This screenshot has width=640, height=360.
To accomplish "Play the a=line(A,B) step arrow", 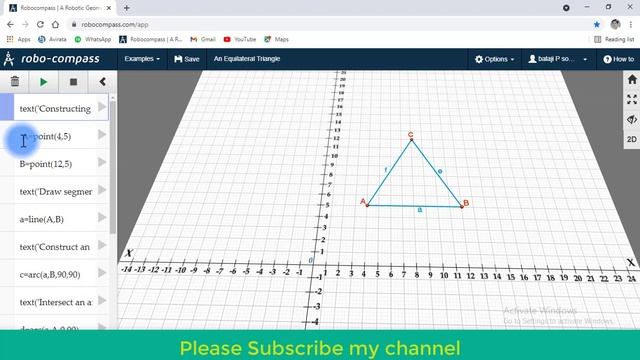I will [102, 218].
